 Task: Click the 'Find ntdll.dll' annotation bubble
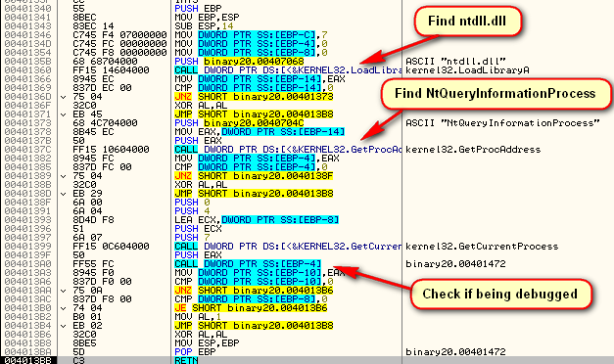pos(467,21)
